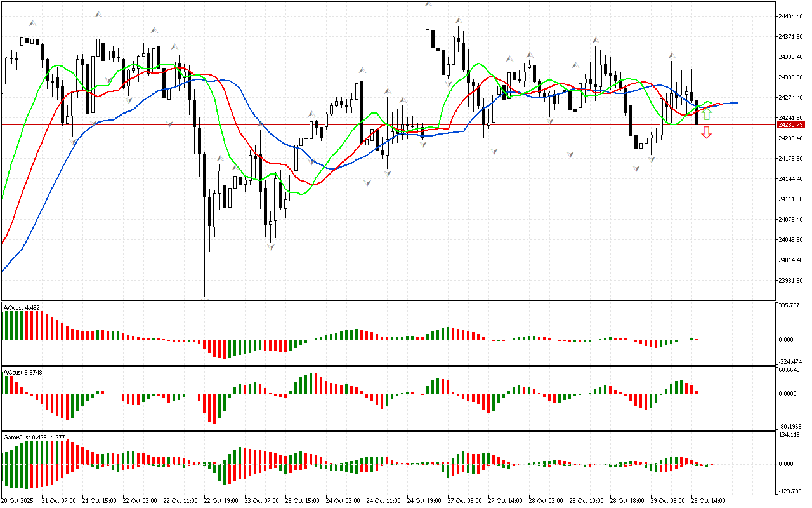Click the green up arrow near latest candle
Screen dimensions: 812x508
tap(707, 115)
